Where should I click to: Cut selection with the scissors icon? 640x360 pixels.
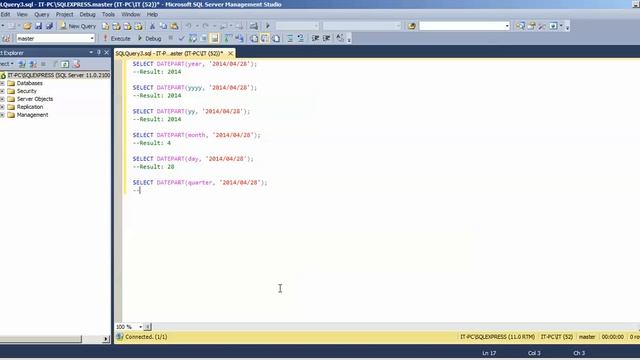click(152, 26)
